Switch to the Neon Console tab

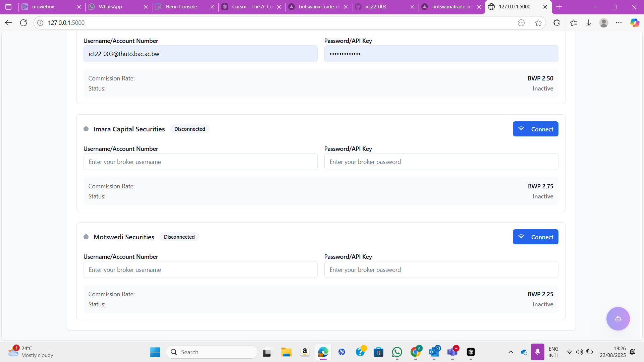[x=181, y=7]
